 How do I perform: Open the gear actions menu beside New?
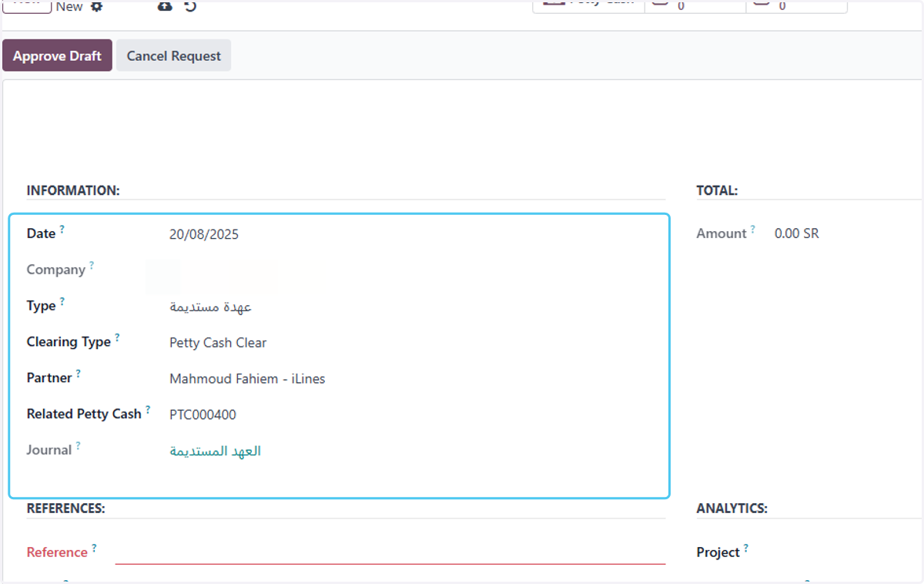[96, 6]
